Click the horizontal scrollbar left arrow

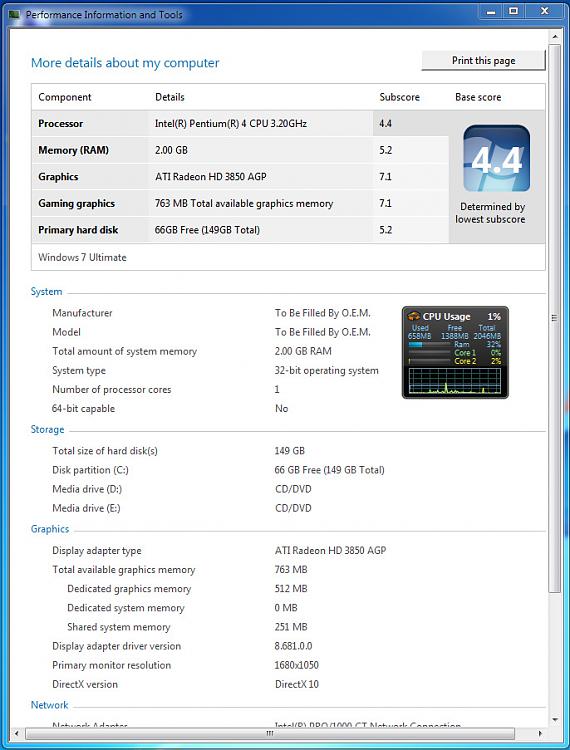point(17,733)
